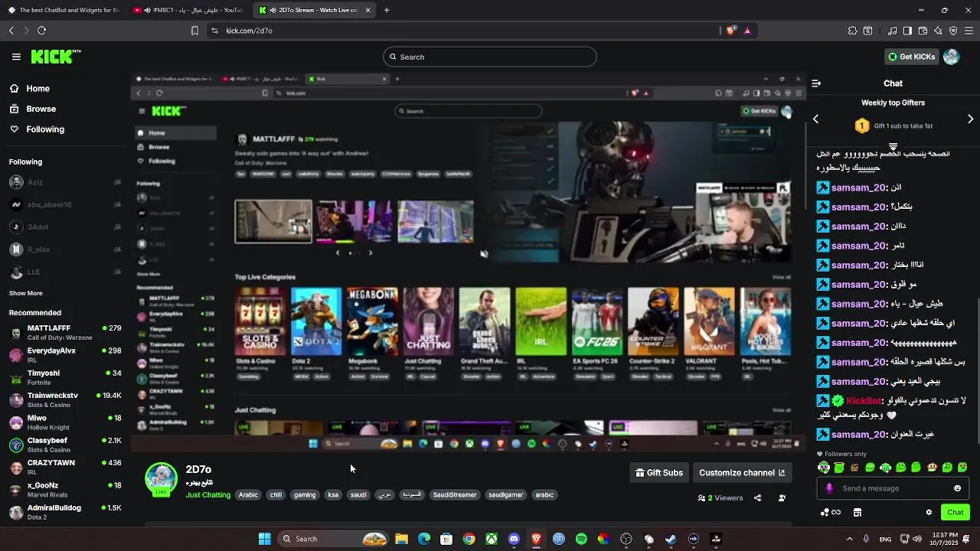
Task: Open the browser Extensions puzzle icon
Action: tap(852, 31)
